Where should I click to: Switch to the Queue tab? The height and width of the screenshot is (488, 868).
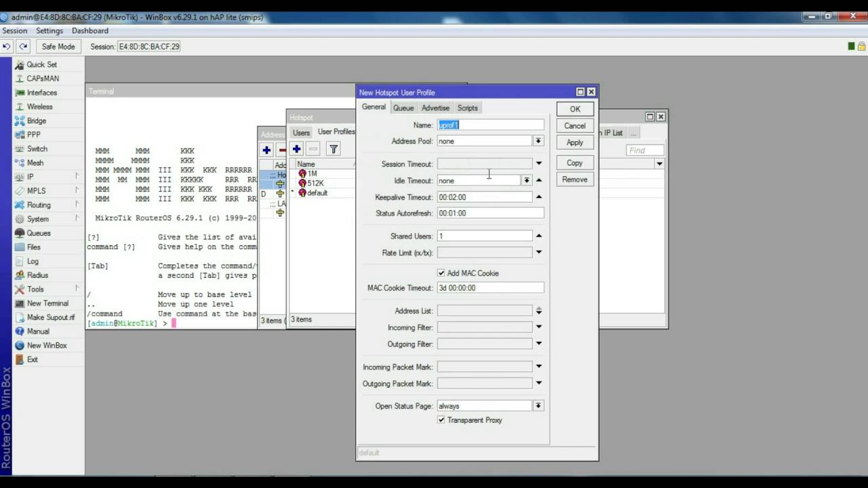(403, 108)
